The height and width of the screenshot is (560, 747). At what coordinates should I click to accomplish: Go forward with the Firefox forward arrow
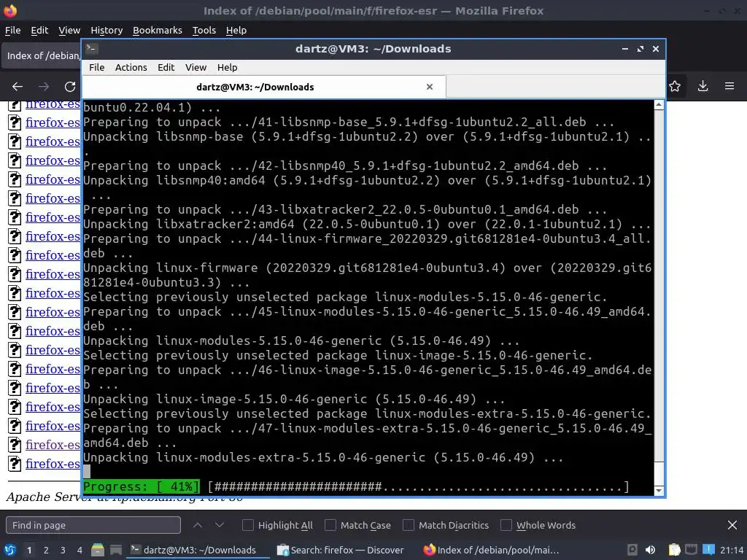pyautogui.click(x=44, y=86)
